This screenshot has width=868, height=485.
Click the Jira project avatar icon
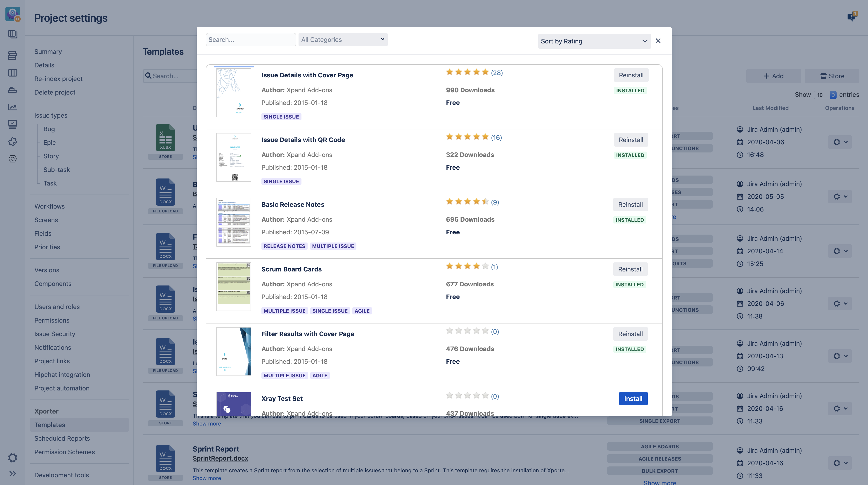tap(12, 14)
